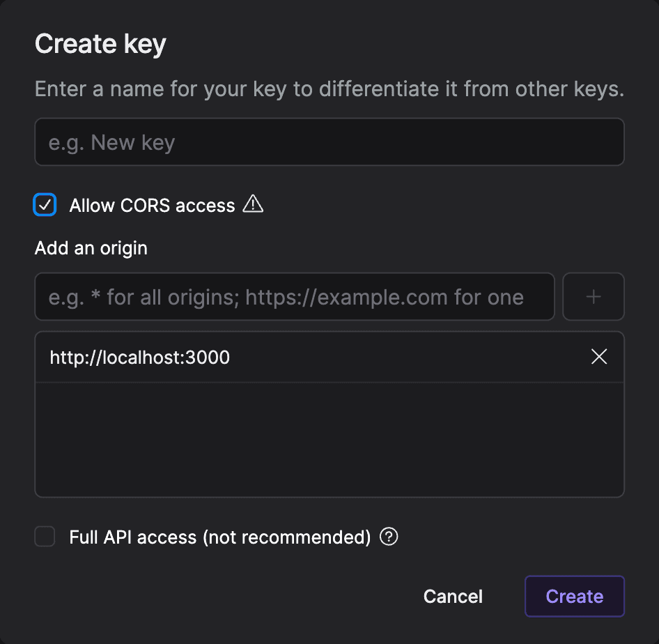Click the Create key dialog heading
Image resolution: width=659 pixels, height=644 pixels.
tap(100, 44)
